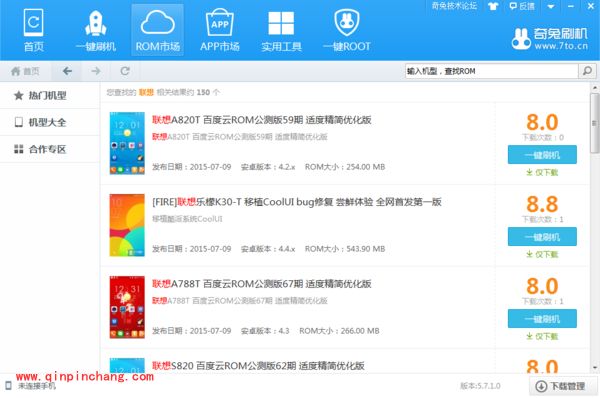Click 一键刷机 button for K30-T ROM
Viewport: 600px width, 398px height.
tap(542, 237)
